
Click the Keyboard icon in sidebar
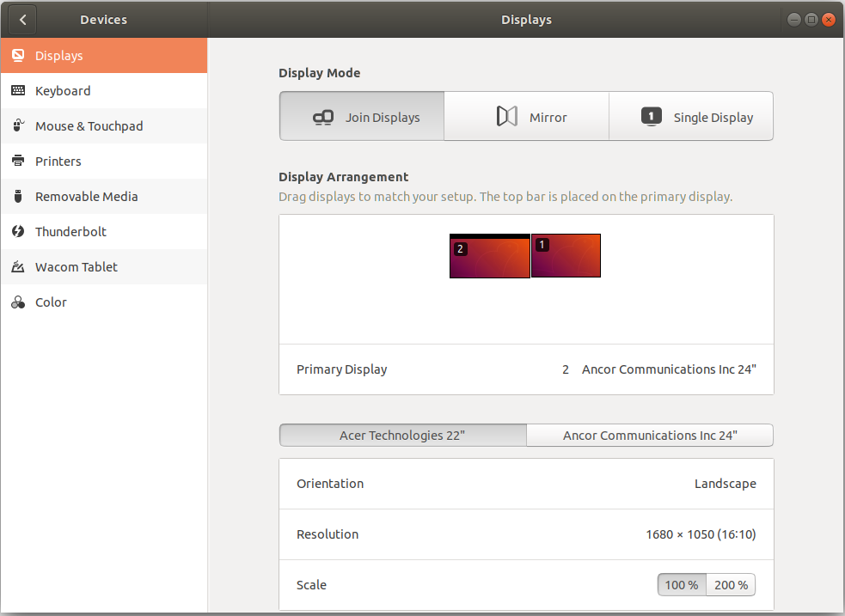click(x=18, y=90)
